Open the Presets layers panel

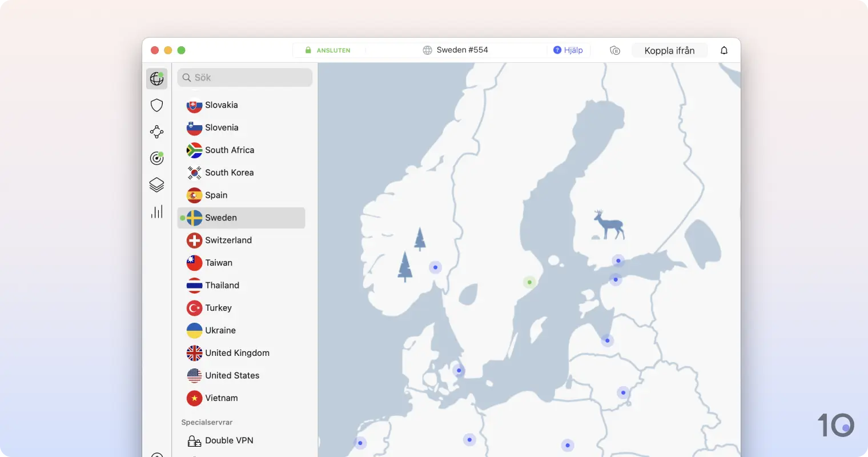(156, 185)
